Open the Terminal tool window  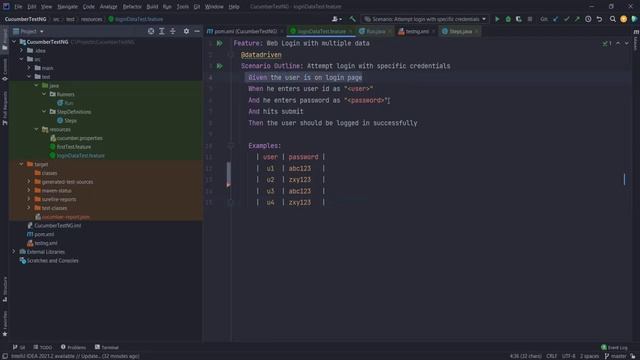[107, 347]
